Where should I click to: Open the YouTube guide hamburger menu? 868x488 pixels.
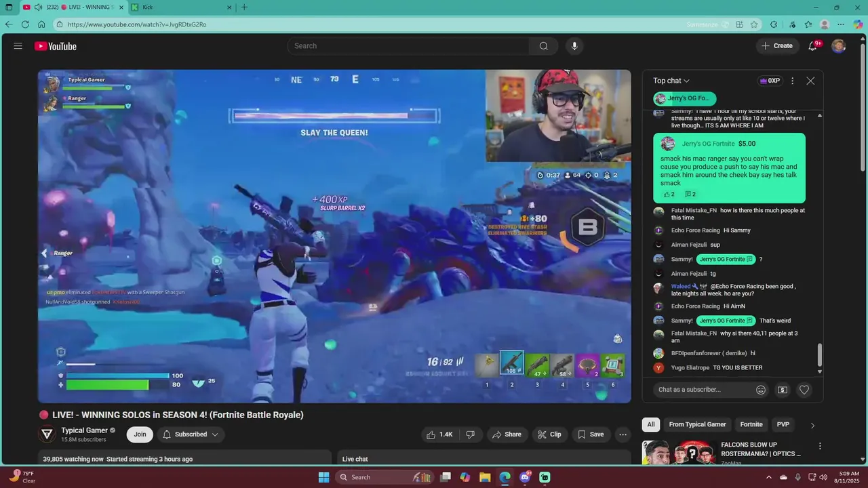(18, 46)
